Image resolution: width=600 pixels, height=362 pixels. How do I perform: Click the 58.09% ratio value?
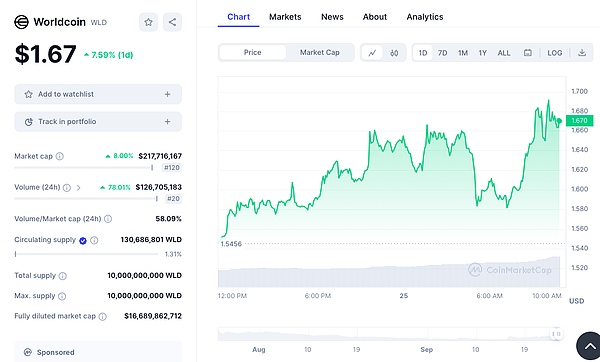[168, 219]
